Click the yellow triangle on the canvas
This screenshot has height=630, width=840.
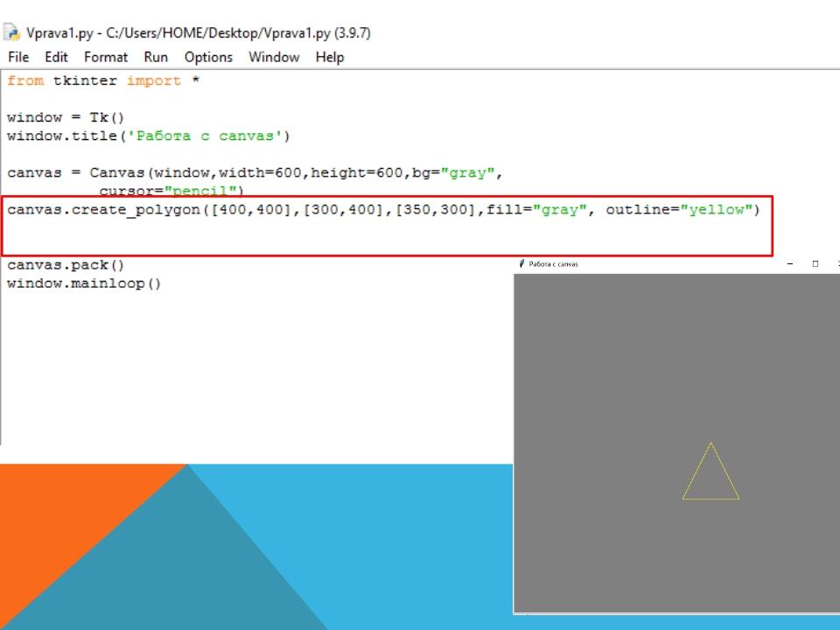point(710,499)
